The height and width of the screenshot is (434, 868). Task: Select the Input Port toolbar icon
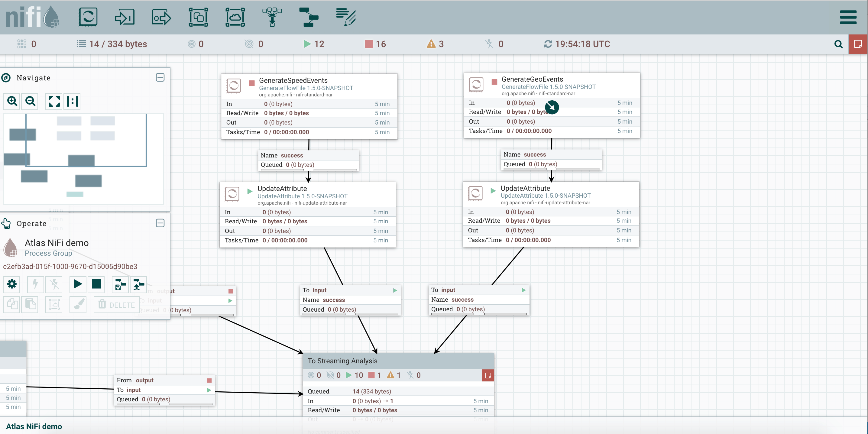click(125, 17)
